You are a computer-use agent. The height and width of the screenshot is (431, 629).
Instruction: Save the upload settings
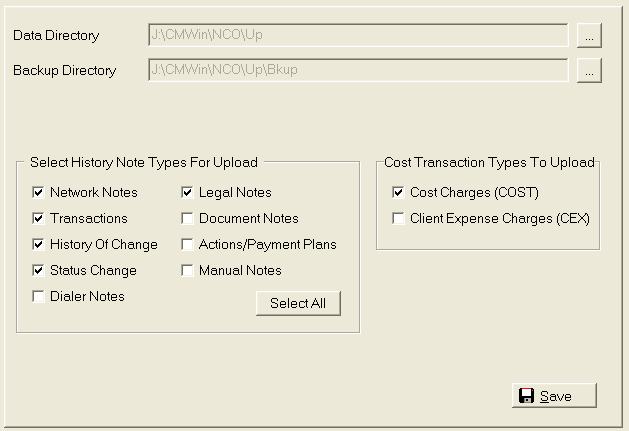(554, 396)
